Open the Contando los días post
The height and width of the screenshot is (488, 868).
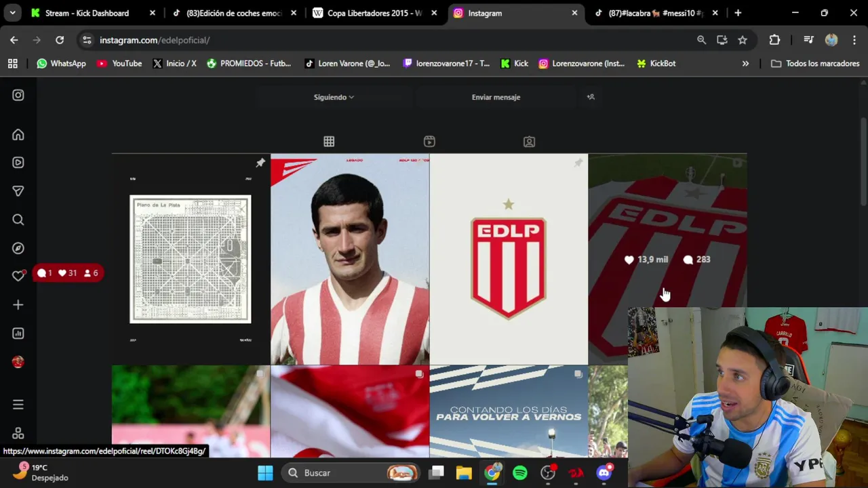pyautogui.click(x=509, y=411)
